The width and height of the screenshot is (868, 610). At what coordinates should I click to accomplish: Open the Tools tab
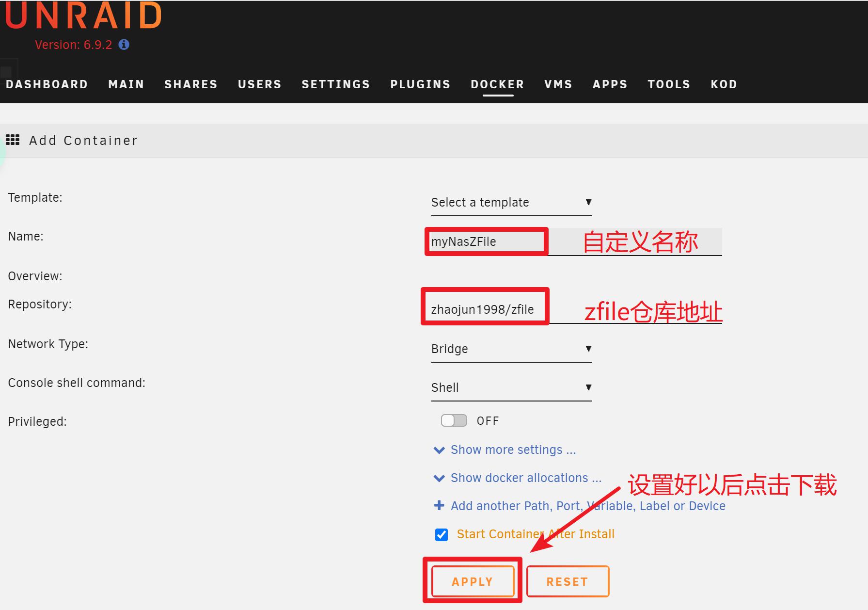click(x=669, y=84)
